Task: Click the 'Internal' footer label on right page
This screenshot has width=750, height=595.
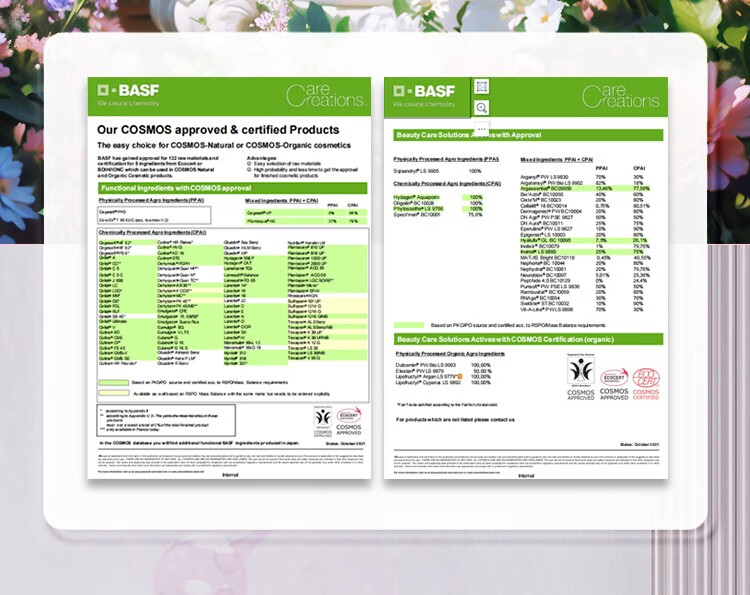Action: [526, 475]
